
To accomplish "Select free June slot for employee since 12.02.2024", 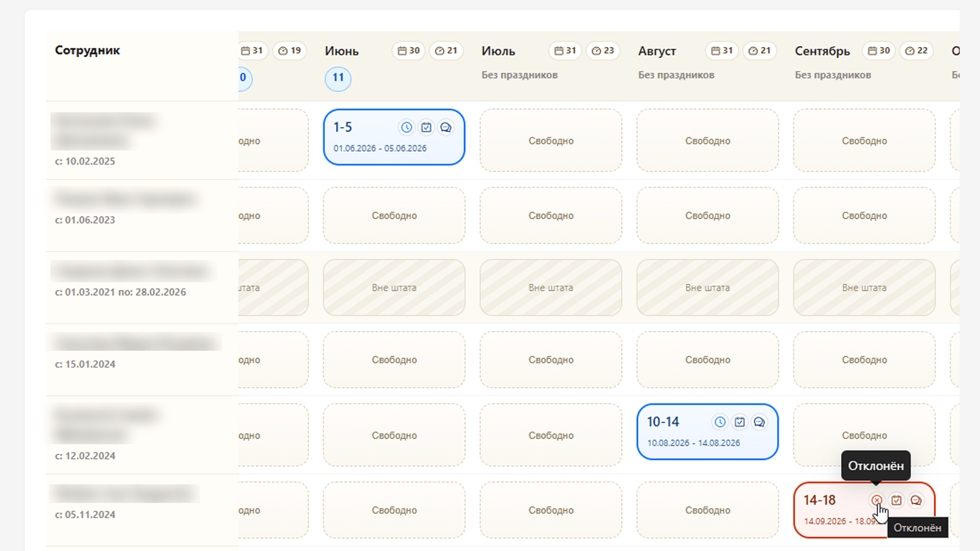I will point(394,435).
